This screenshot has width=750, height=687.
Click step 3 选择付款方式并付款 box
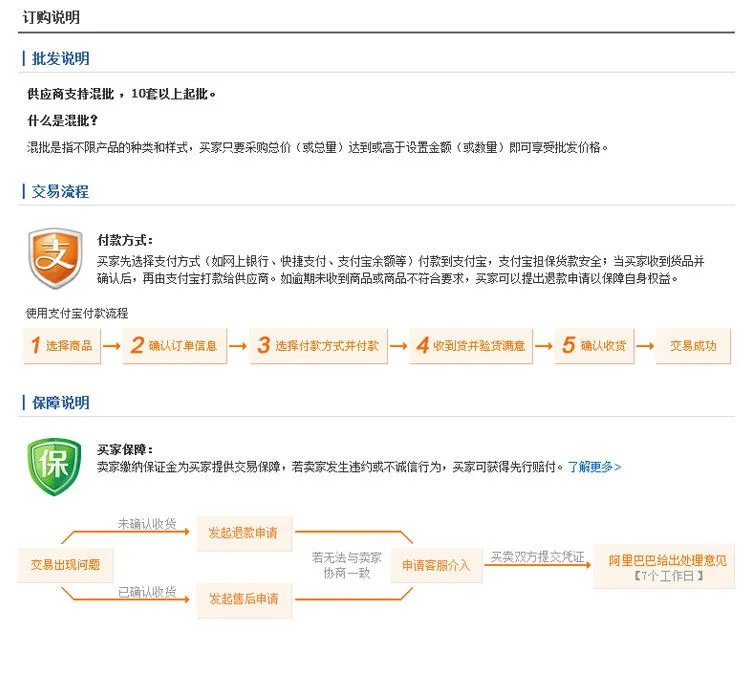(x=319, y=346)
